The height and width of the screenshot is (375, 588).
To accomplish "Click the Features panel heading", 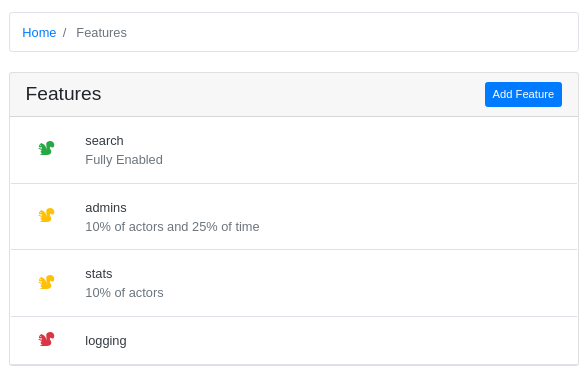I will pyautogui.click(x=63, y=94).
